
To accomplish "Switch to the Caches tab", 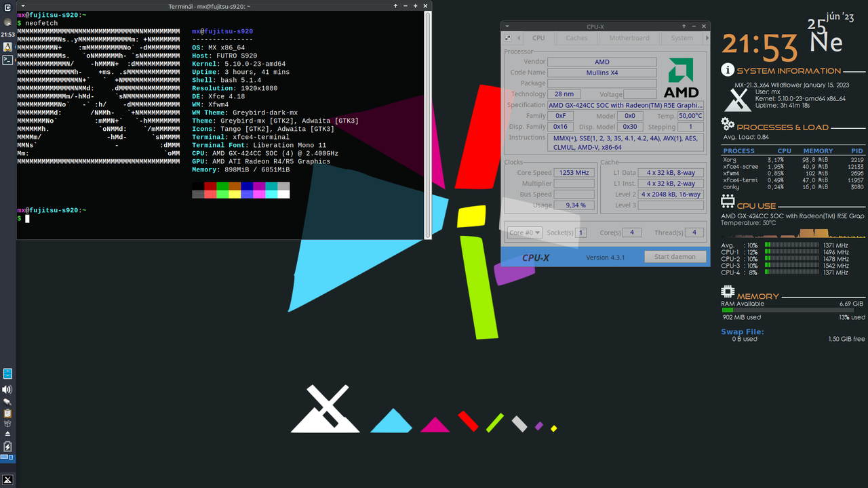I will tap(576, 38).
